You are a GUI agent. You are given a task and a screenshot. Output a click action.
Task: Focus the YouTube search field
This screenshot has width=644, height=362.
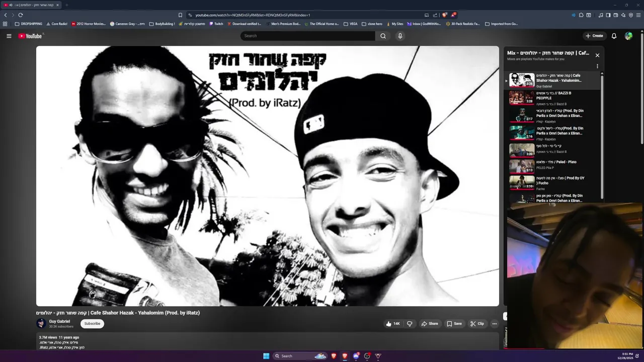[308, 36]
